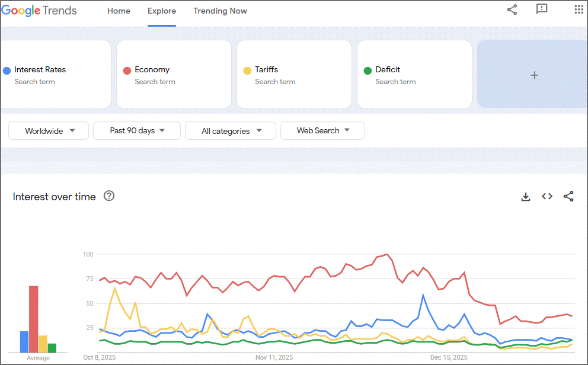
Task: Click the top header share icon
Action: 512,9
